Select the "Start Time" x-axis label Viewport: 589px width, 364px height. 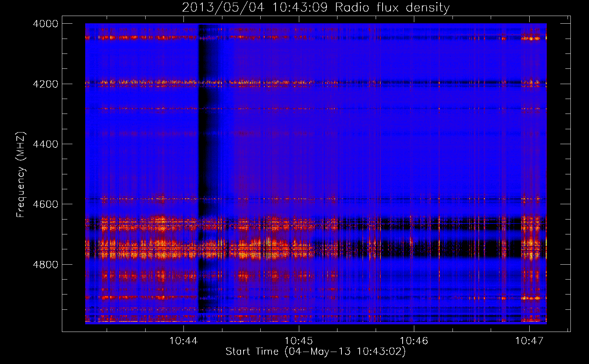pos(252,351)
